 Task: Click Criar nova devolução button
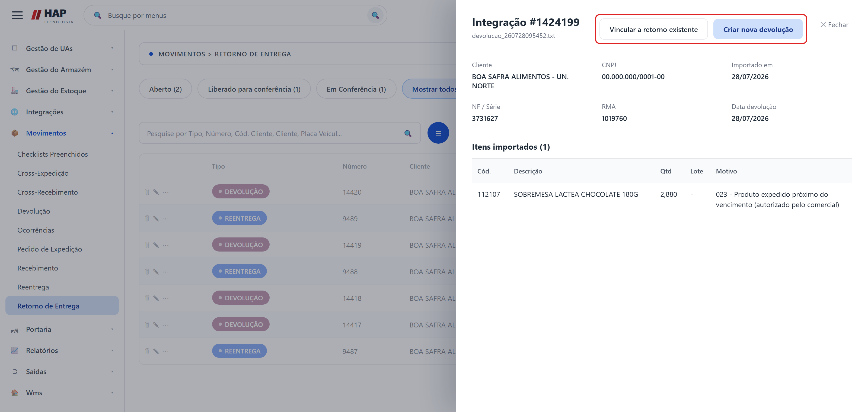(x=758, y=29)
